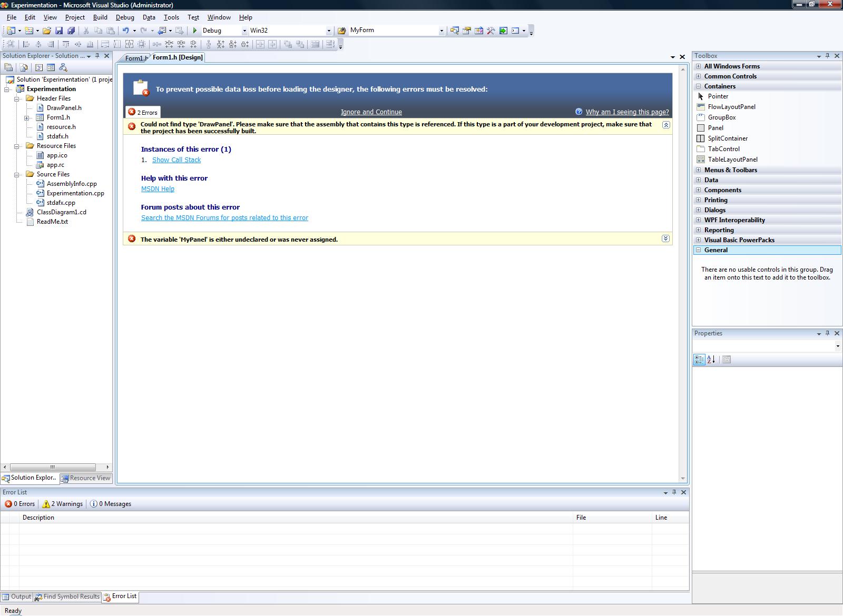Click the Save All icon
843x616 pixels.
point(71,31)
